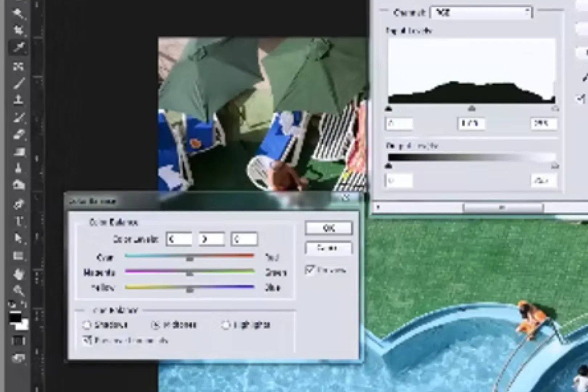Open the Channel dropdown in Levels
This screenshot has width=588, height=392.
[x=481, y=13]
